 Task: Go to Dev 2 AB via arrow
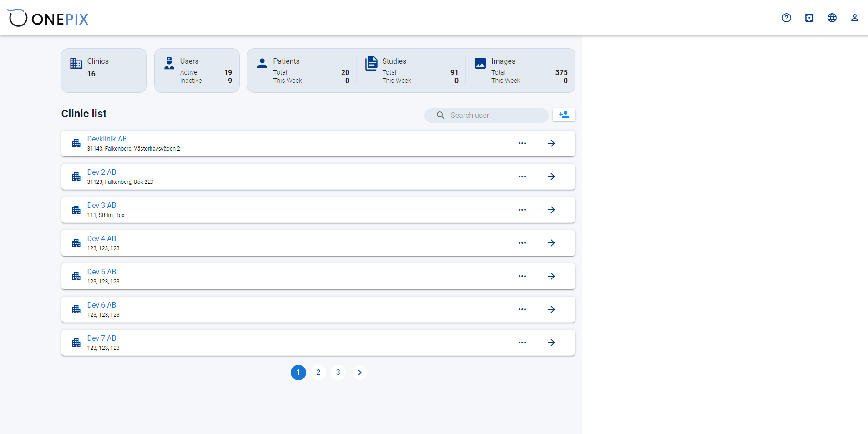pyautogui.click(x=551, y=177)
